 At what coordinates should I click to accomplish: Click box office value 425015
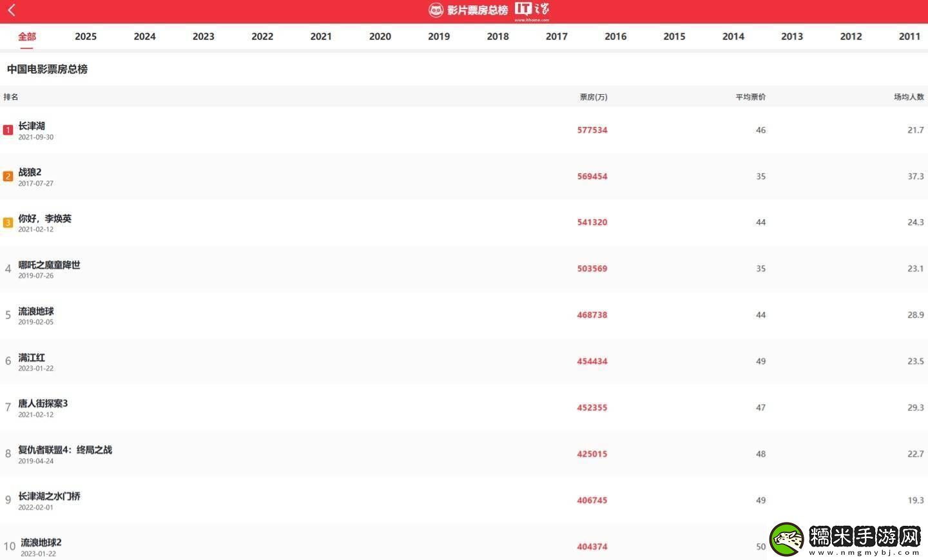click(592, 454)
